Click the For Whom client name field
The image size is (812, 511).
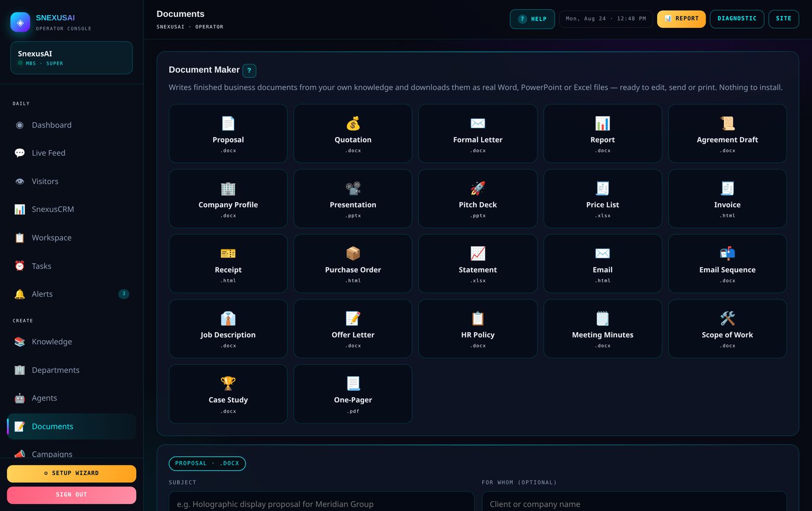point(634,502)
